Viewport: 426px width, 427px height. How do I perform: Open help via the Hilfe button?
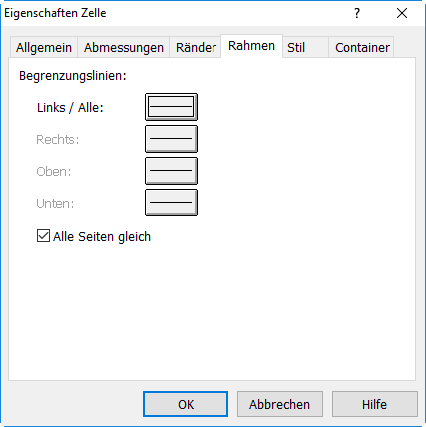[x=375, y=404]
